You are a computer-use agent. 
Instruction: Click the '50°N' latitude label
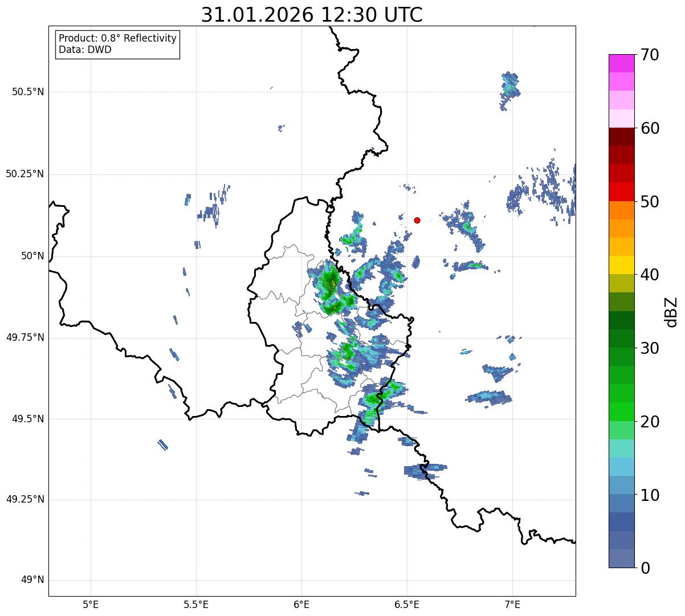(x=32, y=256)
